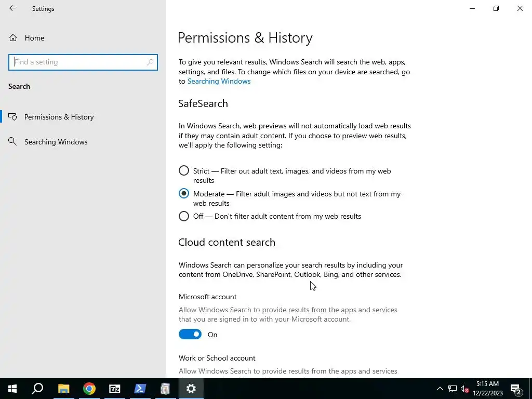The image size is (532, 399).
Task: Click the magnifier icon in the search box
Action: click(150, 62)
